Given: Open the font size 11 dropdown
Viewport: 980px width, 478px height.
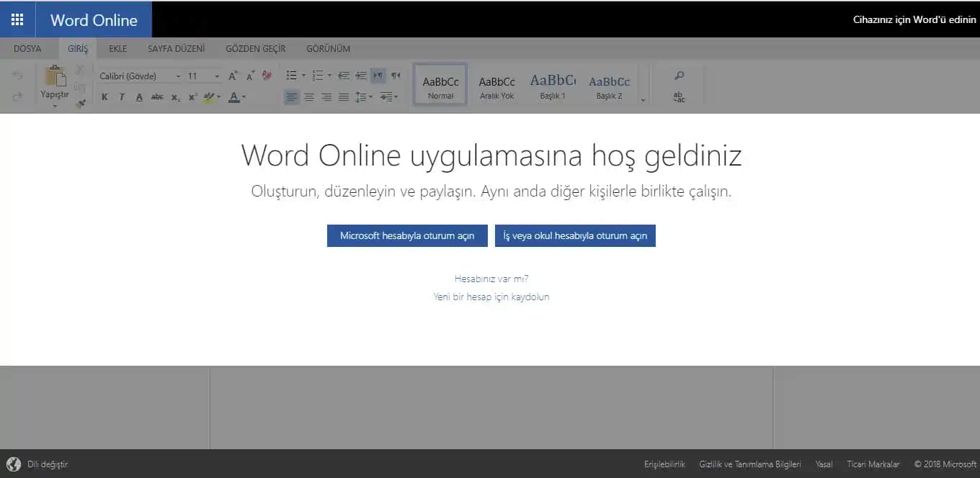Looking at the screenshot, I should click(215, 76).
